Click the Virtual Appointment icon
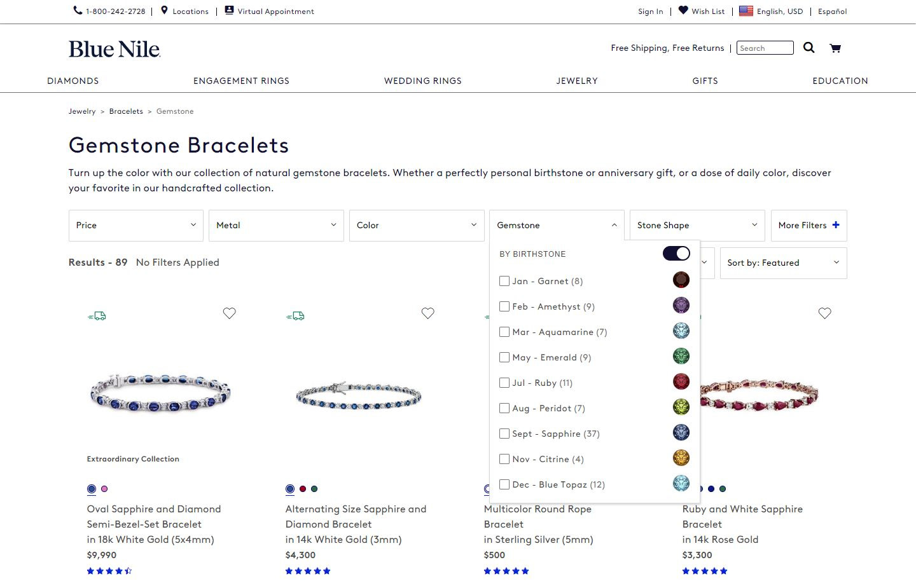The height and width of the screenshot is (588, 916). 229,10
